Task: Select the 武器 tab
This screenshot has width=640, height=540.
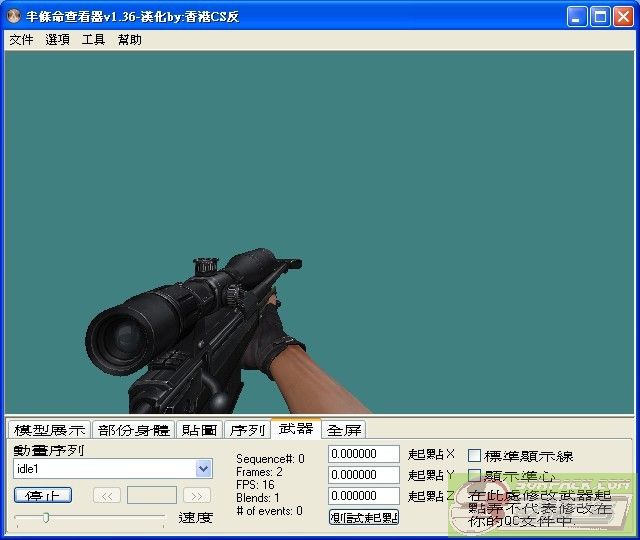Action: [x=296, y=429]
